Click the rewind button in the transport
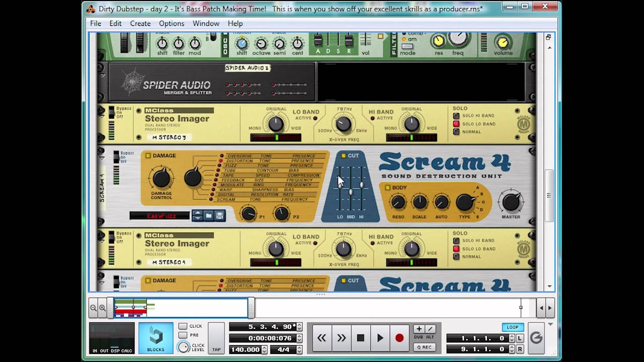 pos(321,338)
